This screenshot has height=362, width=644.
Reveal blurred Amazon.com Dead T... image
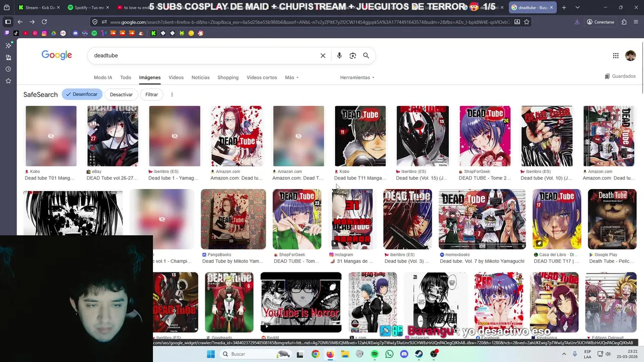point(298,136)
